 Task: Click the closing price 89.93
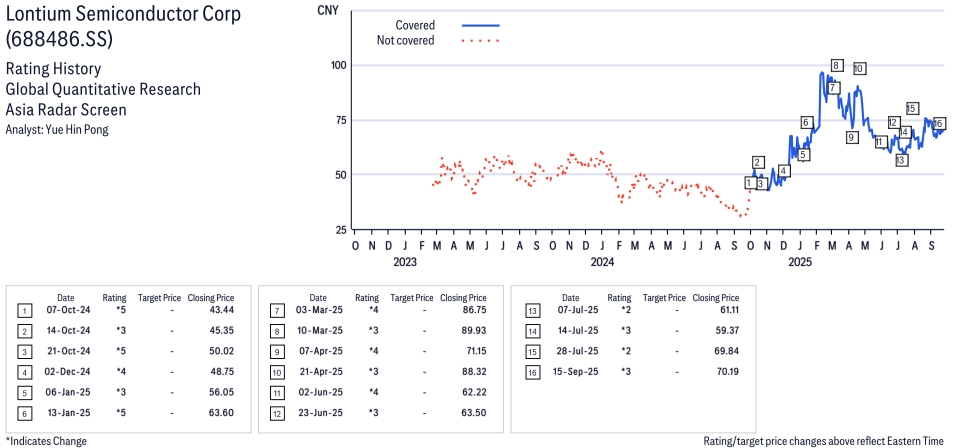coord(474,331)
